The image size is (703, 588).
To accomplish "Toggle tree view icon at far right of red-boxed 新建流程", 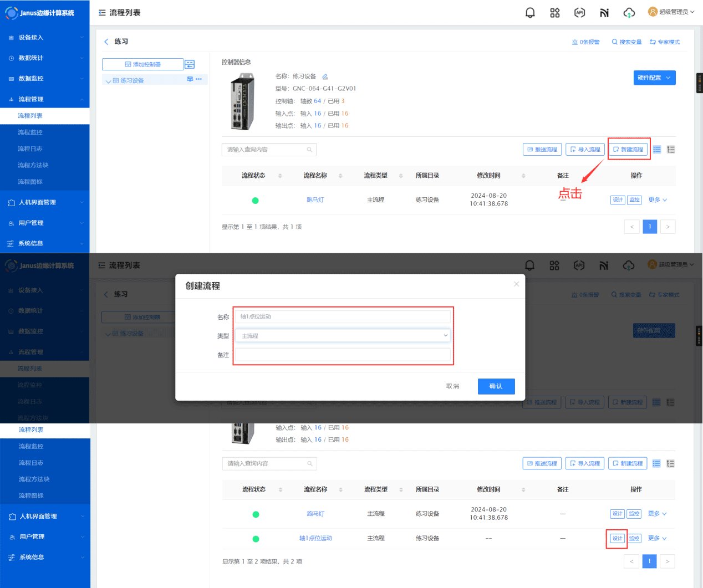I will point(671,150).
